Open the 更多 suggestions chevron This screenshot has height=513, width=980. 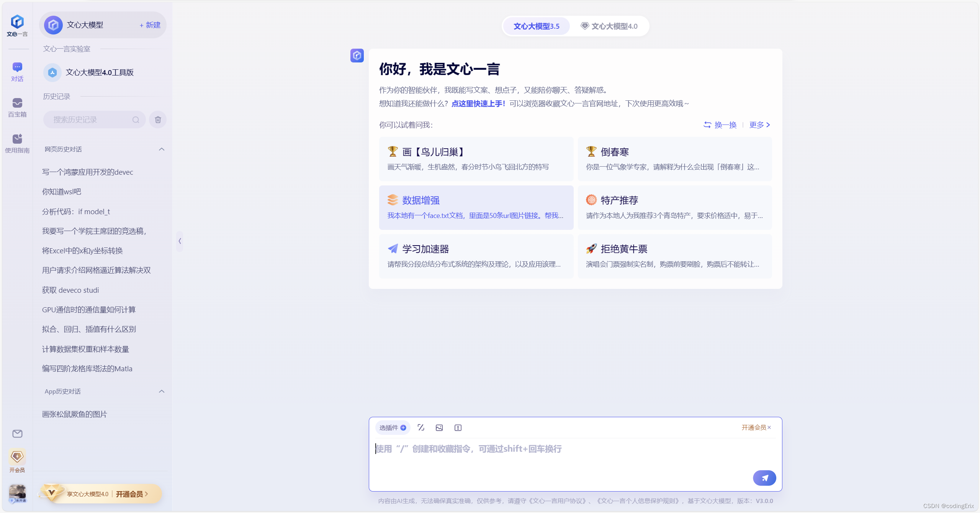coord(760,125)
